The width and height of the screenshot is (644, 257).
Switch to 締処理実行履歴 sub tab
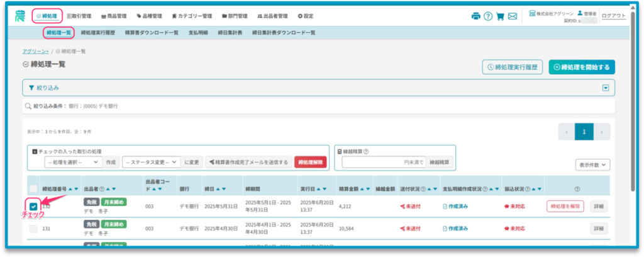(x=98, y=33)
